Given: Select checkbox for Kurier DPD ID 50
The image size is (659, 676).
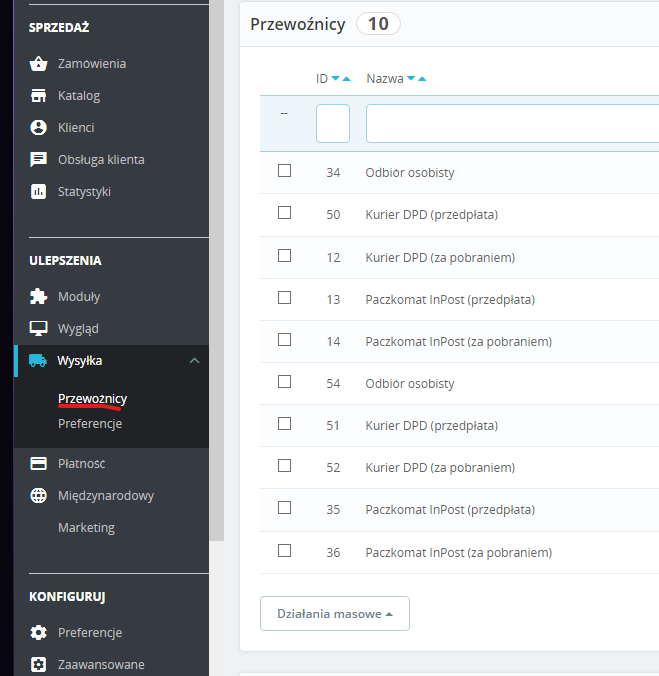Looking at the screenshot, I should (x=285, y=213).
